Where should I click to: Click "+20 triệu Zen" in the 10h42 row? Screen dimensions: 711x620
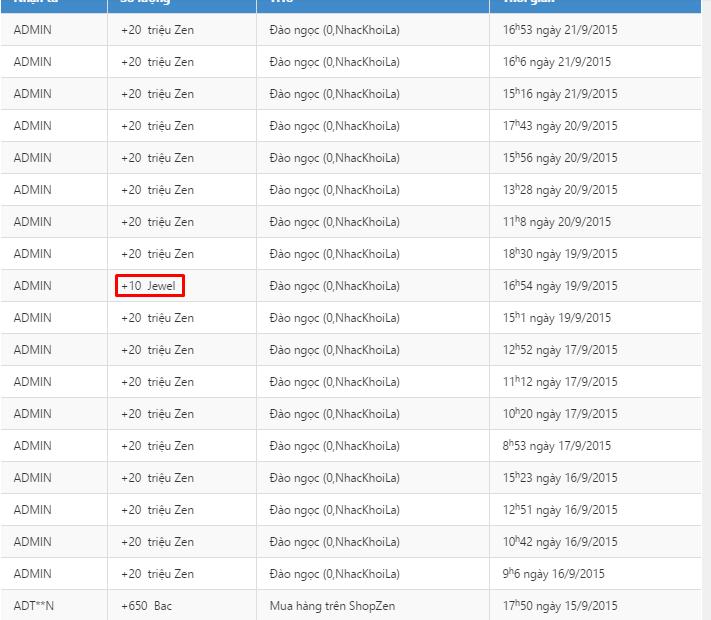[x=157, y=542]
